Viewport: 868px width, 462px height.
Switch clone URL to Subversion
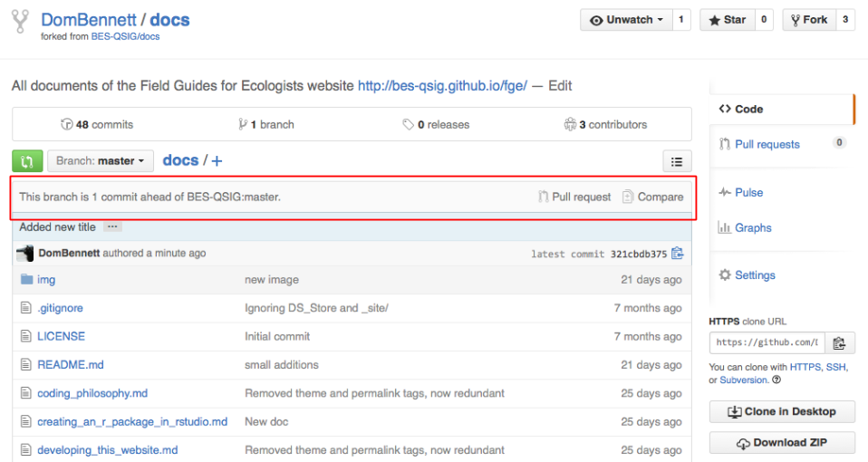pyautogui.click(x=744, y=380)
